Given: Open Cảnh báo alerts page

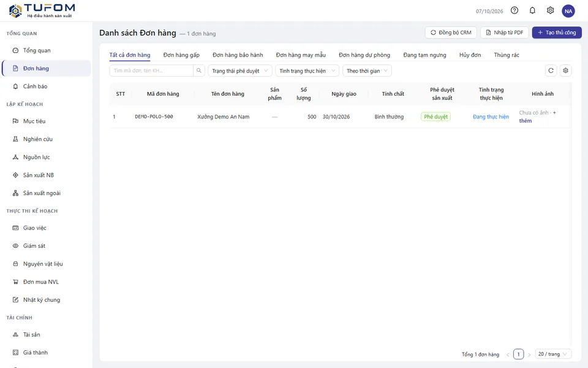Looking at the screenshot, I should (47, 86).
